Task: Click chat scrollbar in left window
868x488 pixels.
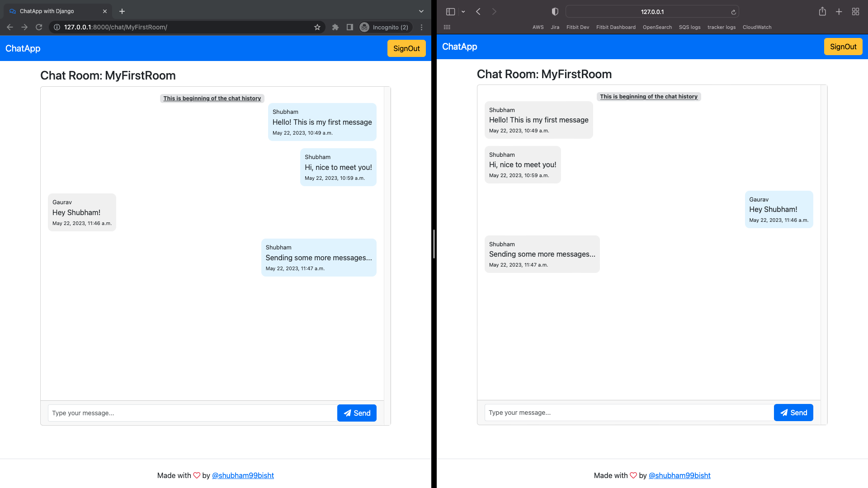Action: (x=387, y=244)
